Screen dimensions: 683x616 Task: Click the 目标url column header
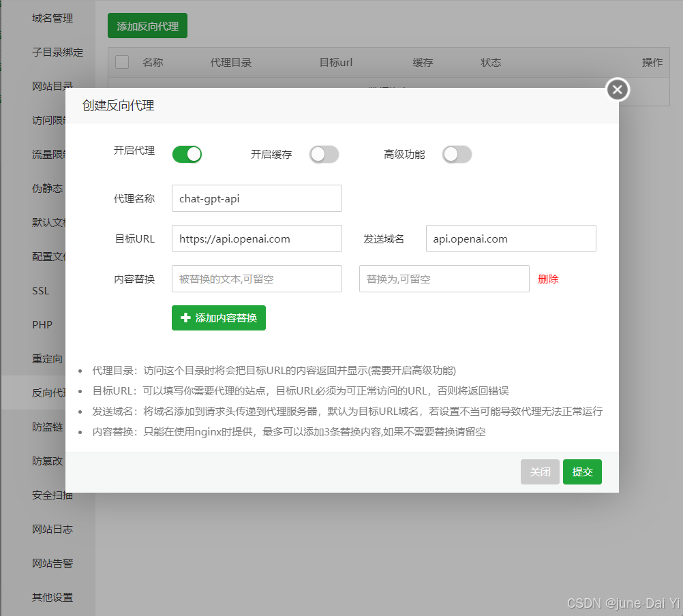[x=336, y=62]
